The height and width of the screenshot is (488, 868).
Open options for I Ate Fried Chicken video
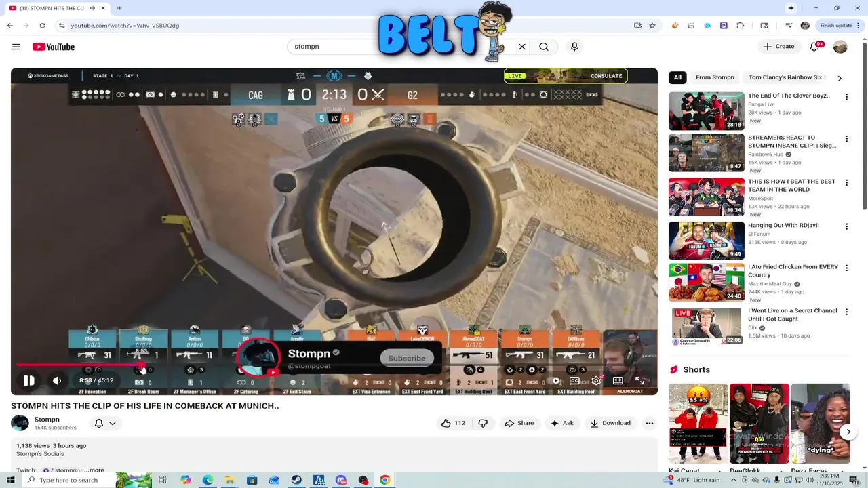click(x=846, y=268)
